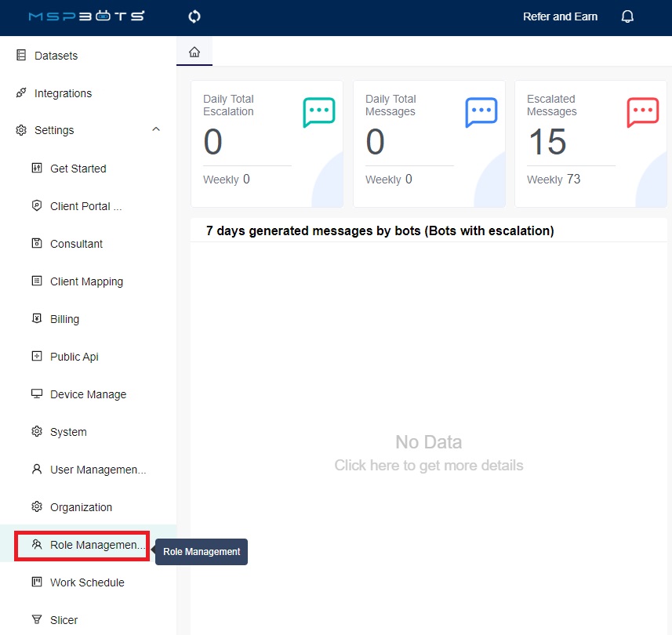Image resolution: width=672 pixels, height=635 pixels.
Task: Click the User Management person icon
Action: point(37,469)
